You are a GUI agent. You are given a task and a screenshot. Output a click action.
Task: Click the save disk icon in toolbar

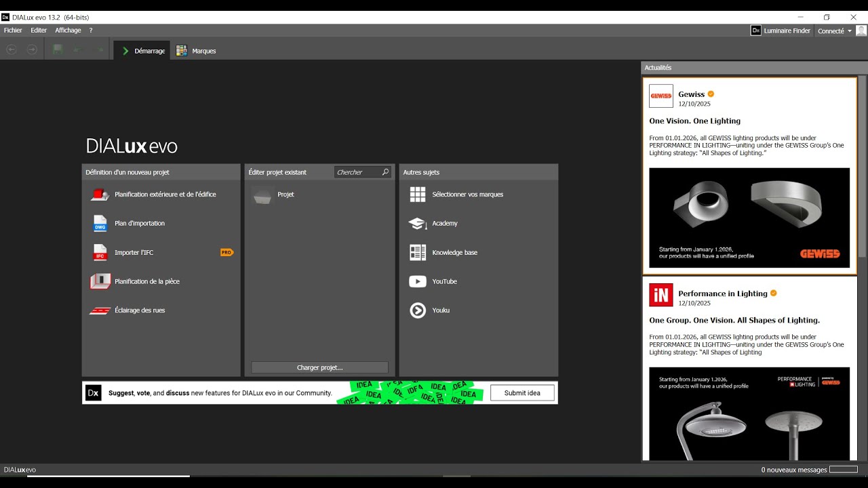[58, 49]
